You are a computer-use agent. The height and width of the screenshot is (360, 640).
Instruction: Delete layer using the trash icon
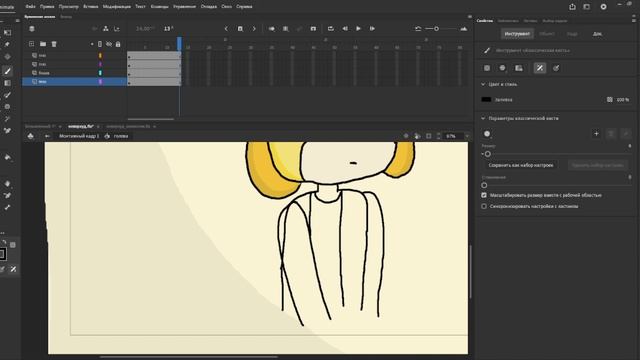point(54,44)
